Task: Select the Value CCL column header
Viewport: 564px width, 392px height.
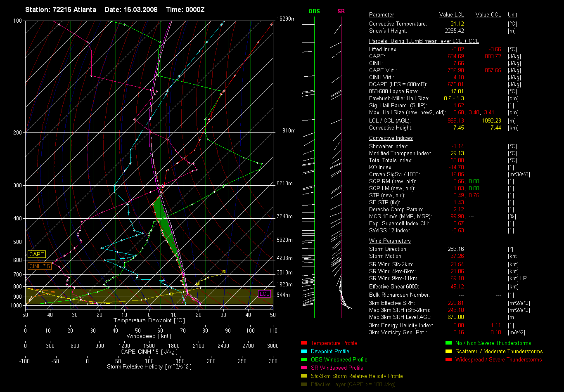Action: 488,15
